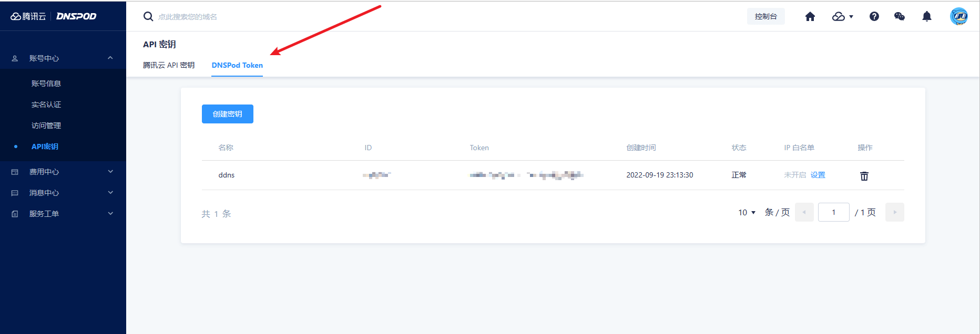The image size is (980, 334).
Task: Select the DNSPod Token tab
Action: (237, 65)
